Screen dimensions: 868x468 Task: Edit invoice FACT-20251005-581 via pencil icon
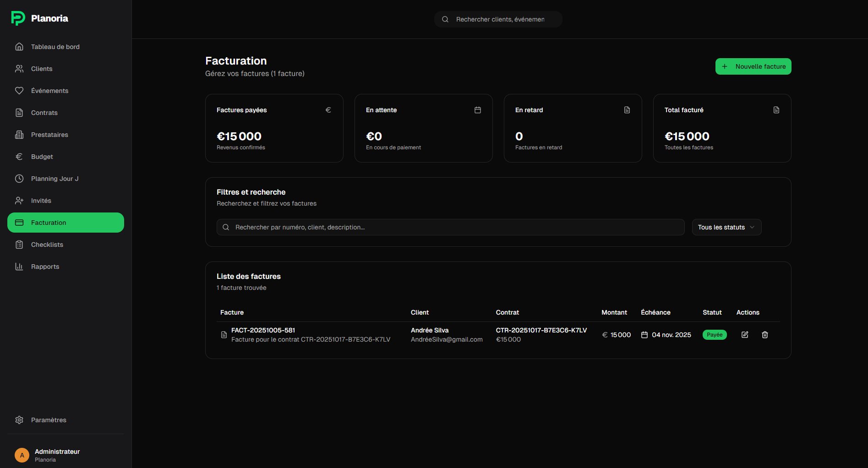pyautogui.click(x=745, y=335)
